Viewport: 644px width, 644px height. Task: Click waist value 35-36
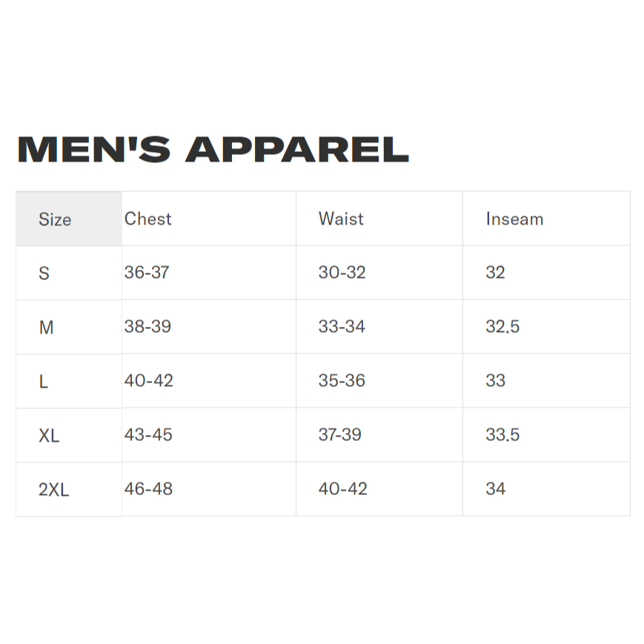pyautogui.click(x=342, y=381)
